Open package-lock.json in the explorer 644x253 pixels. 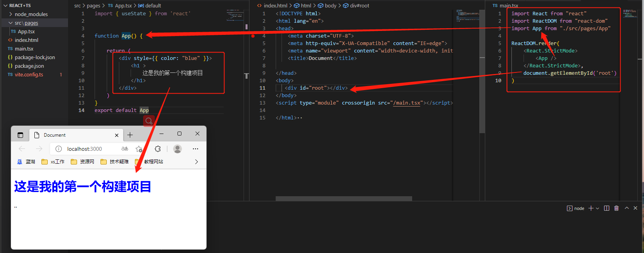(35, 57)
